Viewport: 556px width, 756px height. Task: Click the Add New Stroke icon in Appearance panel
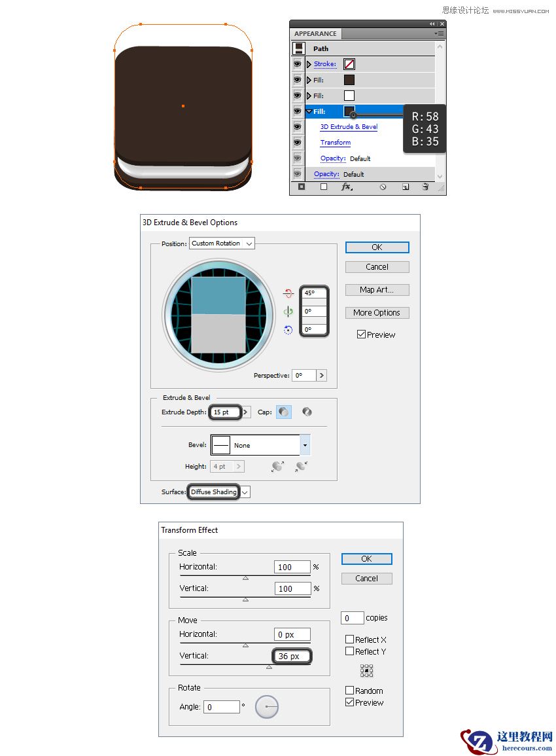click(x=302, y=187)
